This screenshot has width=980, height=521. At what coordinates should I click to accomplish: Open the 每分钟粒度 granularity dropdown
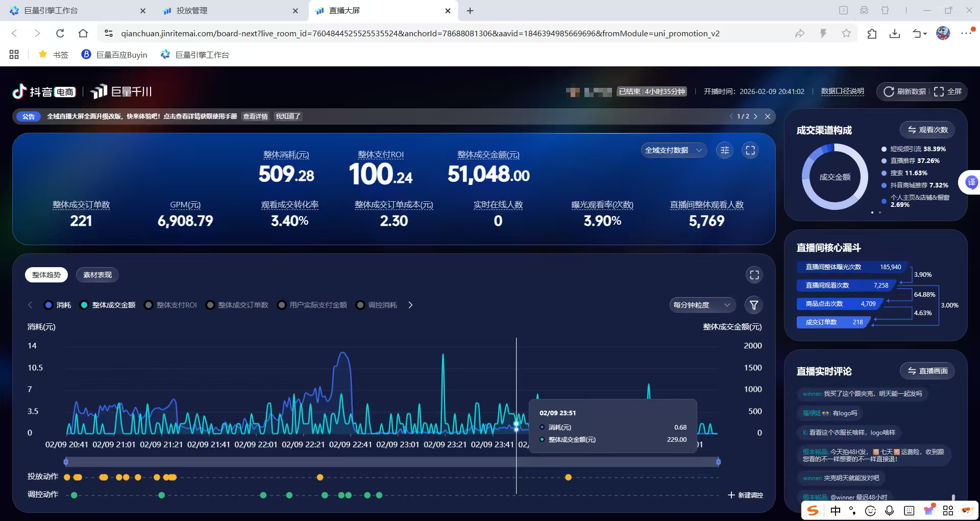coord(702,305)
